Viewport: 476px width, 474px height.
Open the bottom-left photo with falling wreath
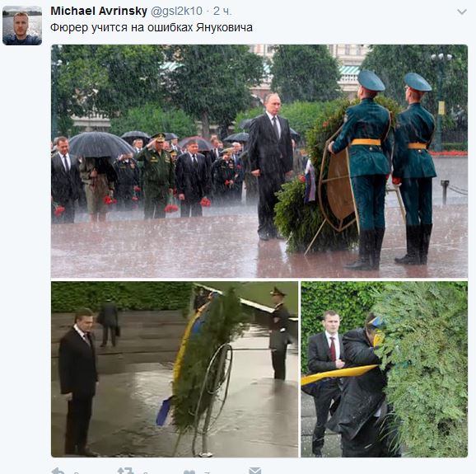click(175, 369)
